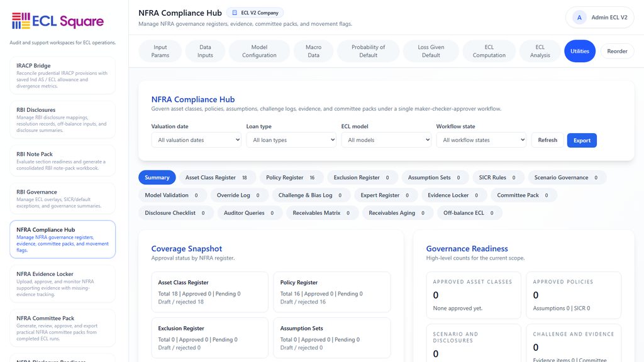Open Assumption Sets tab

pyautogui.click(x=435, y=177)
